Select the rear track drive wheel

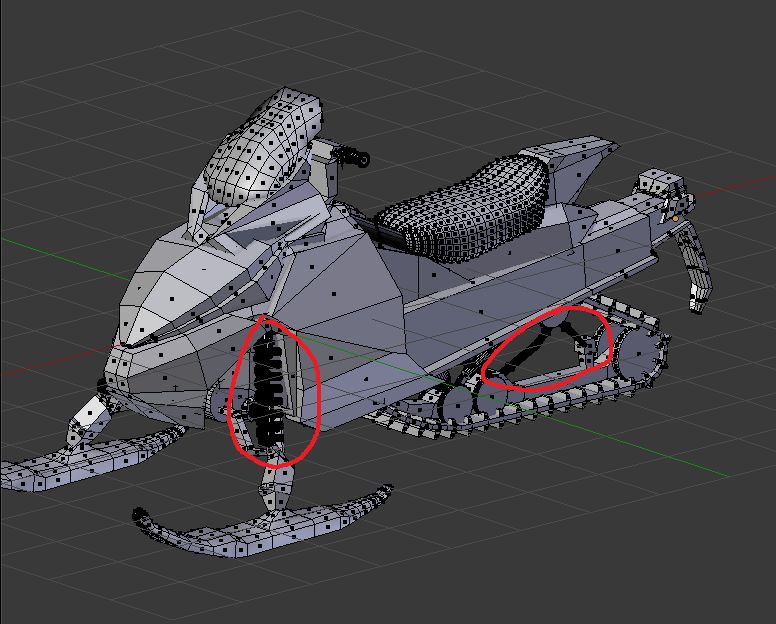(639, 354)
